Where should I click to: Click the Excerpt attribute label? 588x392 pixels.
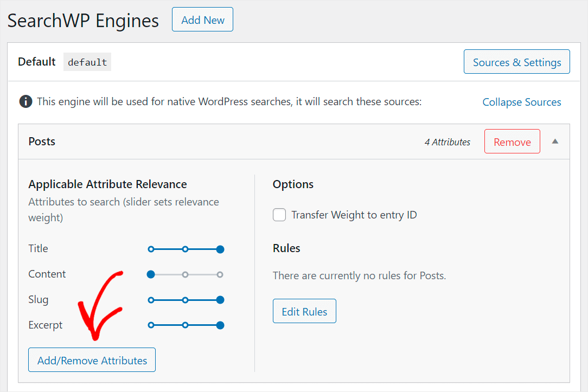46,325
